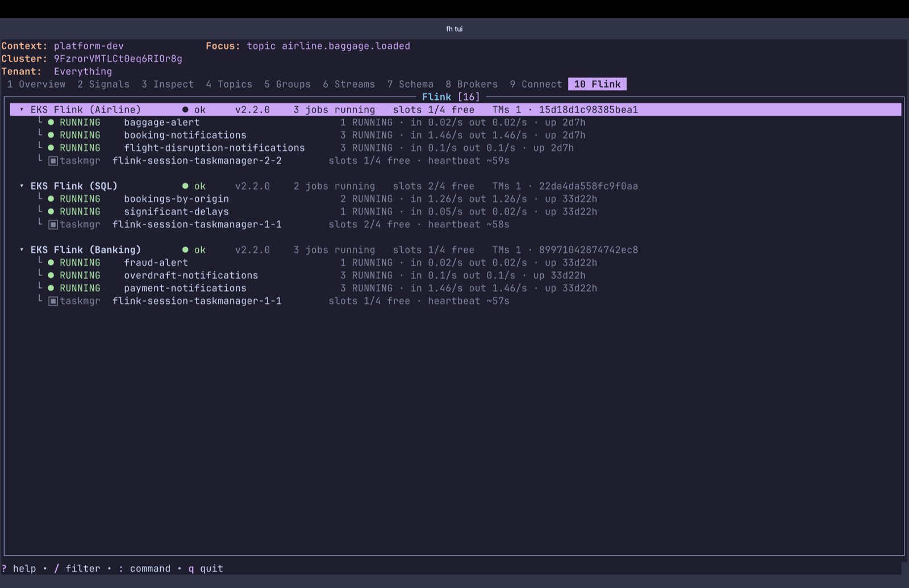Click the Banking cluster taskmgr icon
Screen dimensions: 909x588
coord(53,301)
